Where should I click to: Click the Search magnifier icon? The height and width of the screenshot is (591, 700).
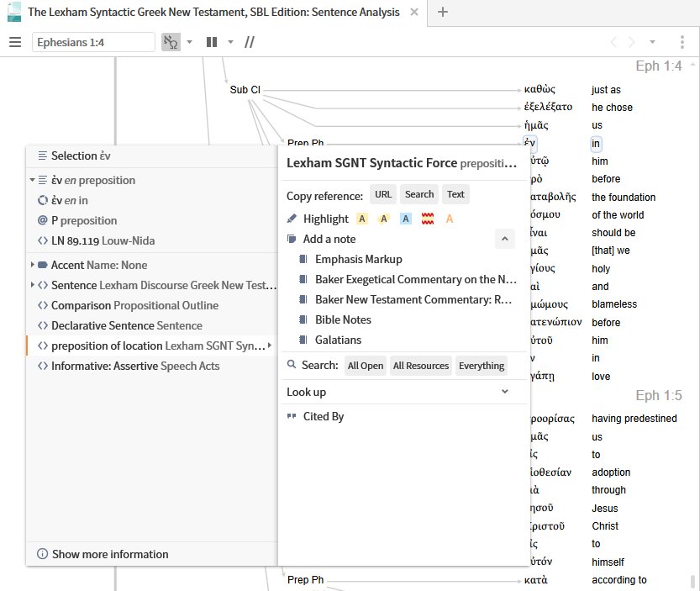(x=292, y=365)
